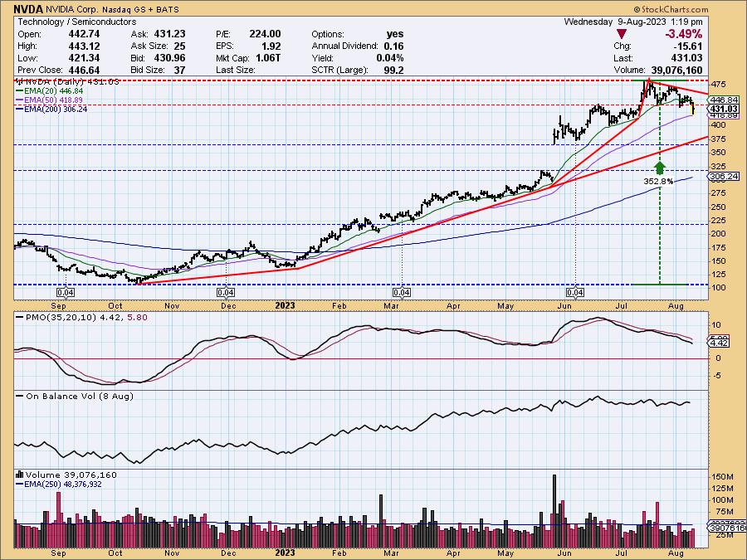Select the Ask value 431.23
Viewport: 747px width, 560px height.
[169, 34]
